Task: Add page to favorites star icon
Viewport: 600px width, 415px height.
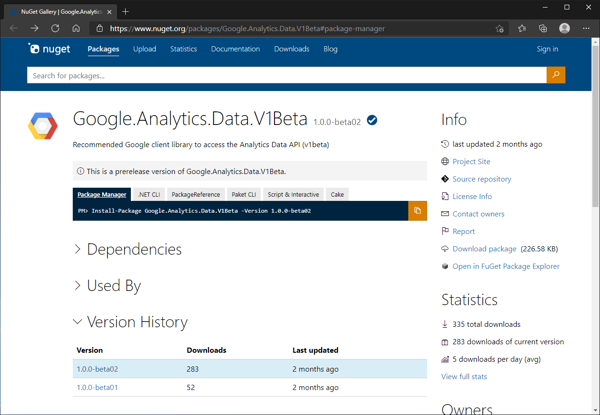Action: pyautogui.click(x=499, y=29)
